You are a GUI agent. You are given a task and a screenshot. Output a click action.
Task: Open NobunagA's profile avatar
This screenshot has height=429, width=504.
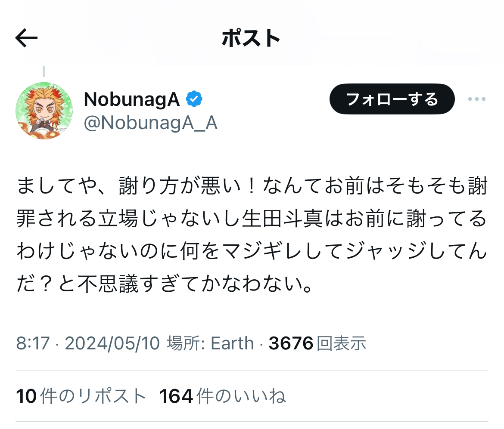click(x=44, y=111)
